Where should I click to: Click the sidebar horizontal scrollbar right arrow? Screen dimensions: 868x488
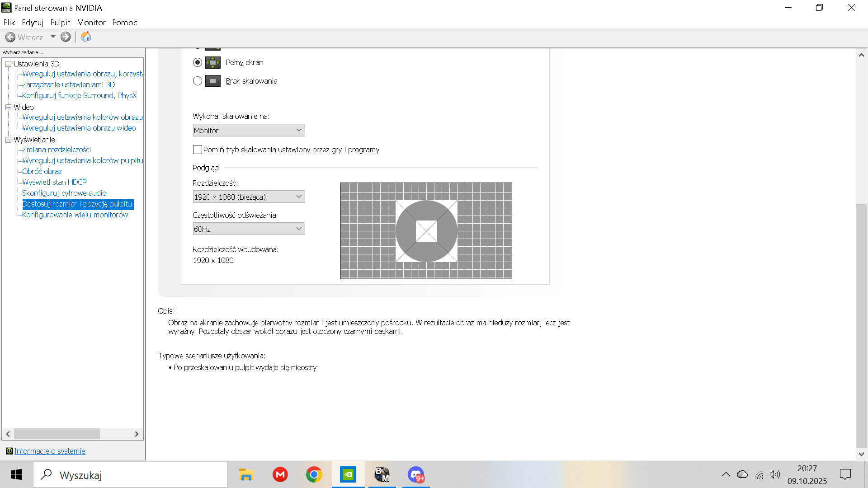click(137, 434)
